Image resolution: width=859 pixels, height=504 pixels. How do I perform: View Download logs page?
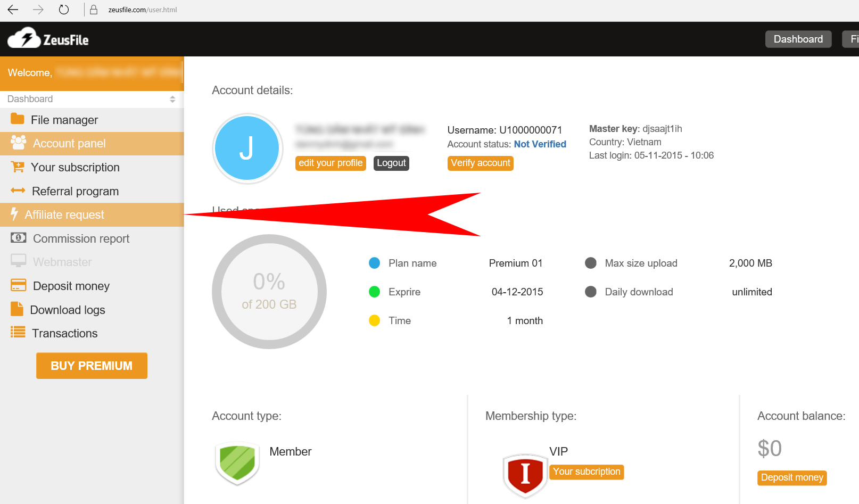[x=92, y=310]
